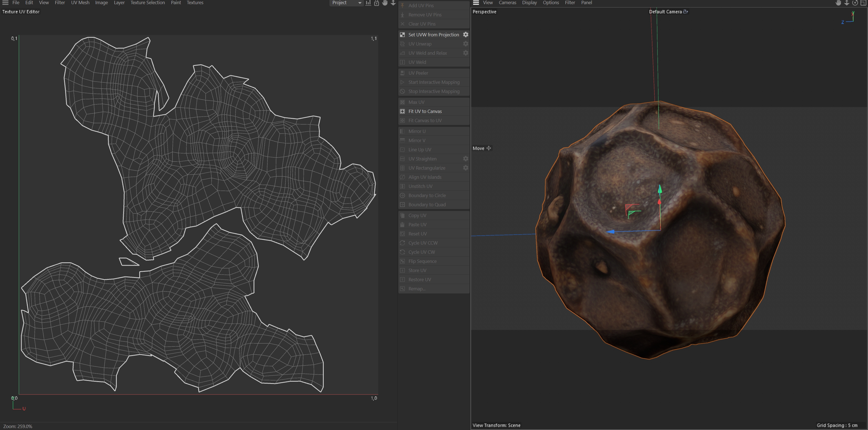The height and width of the screenshot is (430, 868).
Task: Click the Set UVW from Projection checker icon
Action: point(402,34)
